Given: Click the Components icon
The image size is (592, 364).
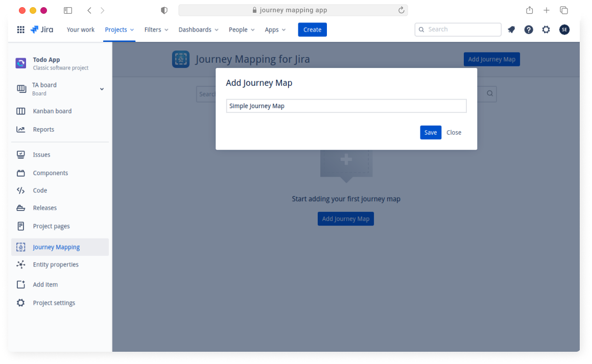Looking at the screenshot, I should click(21, 173).
